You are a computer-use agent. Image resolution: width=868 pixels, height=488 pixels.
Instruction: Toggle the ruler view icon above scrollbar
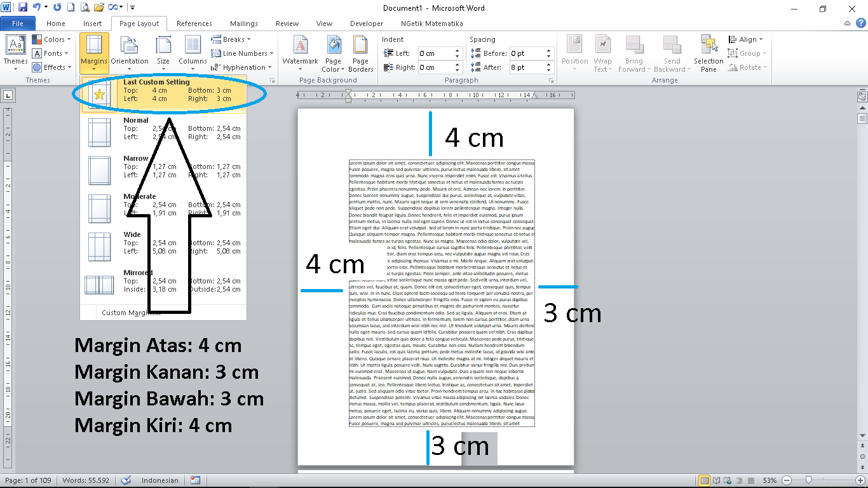pyautogui.click(x=862, y=97)
